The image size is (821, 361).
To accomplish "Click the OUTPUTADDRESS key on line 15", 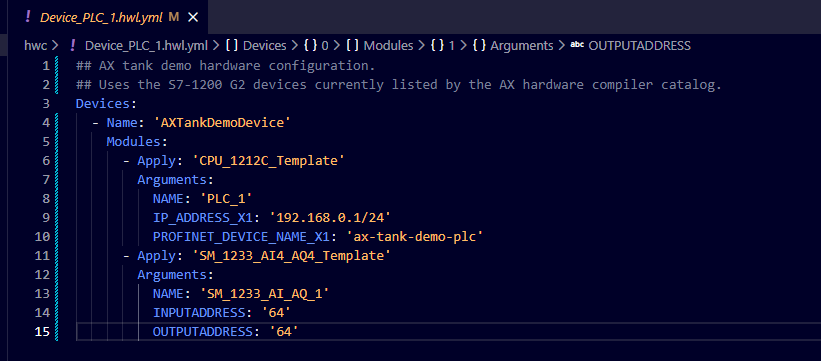I will 203,332.
